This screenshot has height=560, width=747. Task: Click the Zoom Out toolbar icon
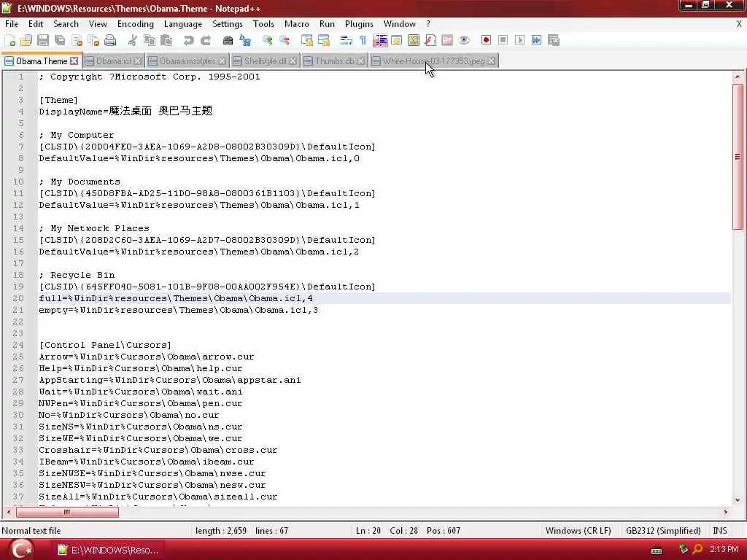[285, 41]
